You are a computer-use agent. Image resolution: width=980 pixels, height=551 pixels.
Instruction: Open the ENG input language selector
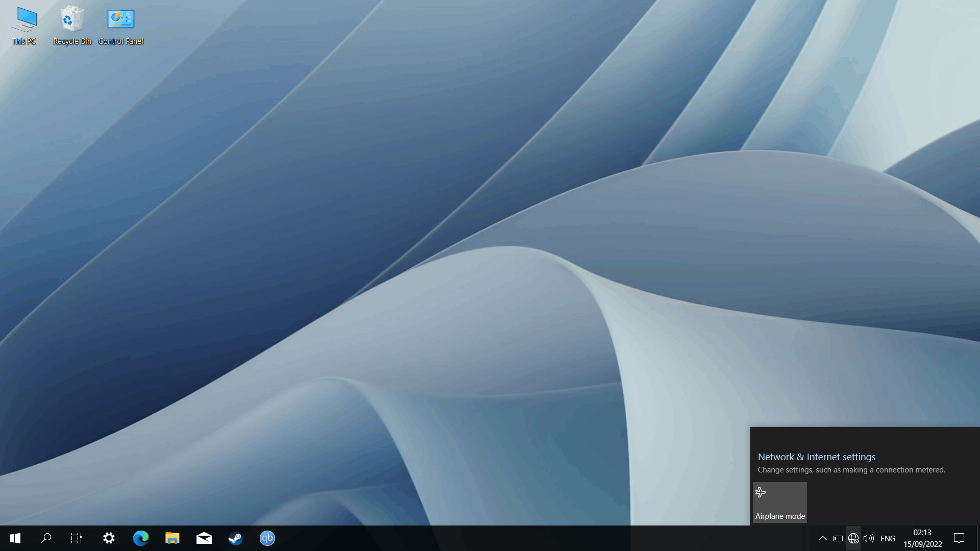click(888, 538)
